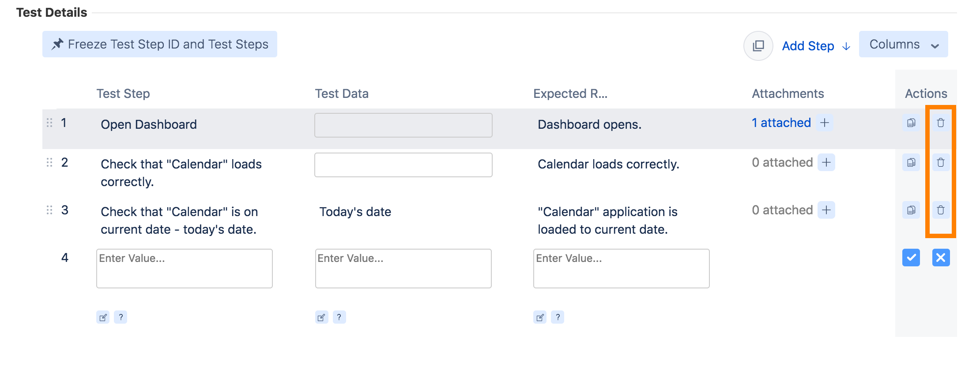Open help icon under Test Step column
Viewport: 980px width, 366px height.
121,317
